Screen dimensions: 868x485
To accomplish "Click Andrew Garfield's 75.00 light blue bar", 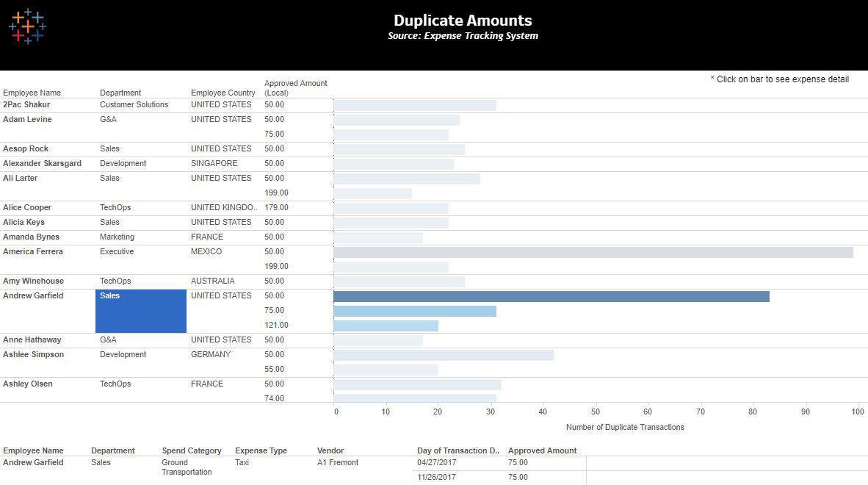I will tap(415, 311).
